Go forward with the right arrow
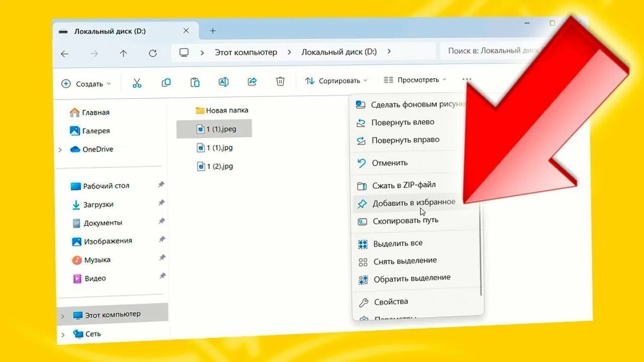The image size is (644, 362). pos(94,54)
